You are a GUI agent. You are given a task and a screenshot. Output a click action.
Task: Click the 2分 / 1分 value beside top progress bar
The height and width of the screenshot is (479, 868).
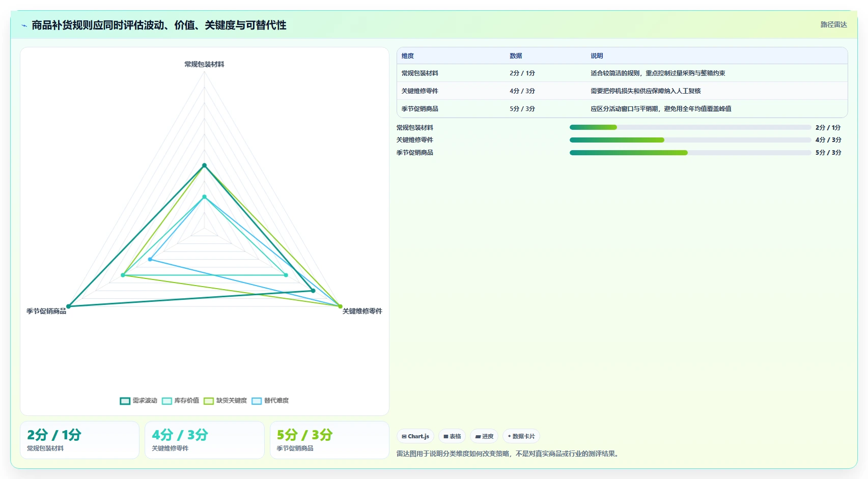point(828,128)
